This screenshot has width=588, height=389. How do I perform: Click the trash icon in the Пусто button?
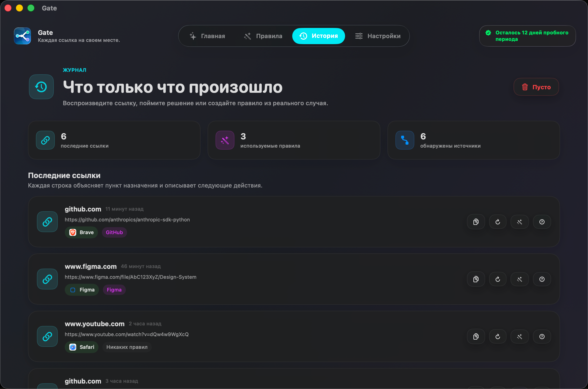tap(525, 87)
